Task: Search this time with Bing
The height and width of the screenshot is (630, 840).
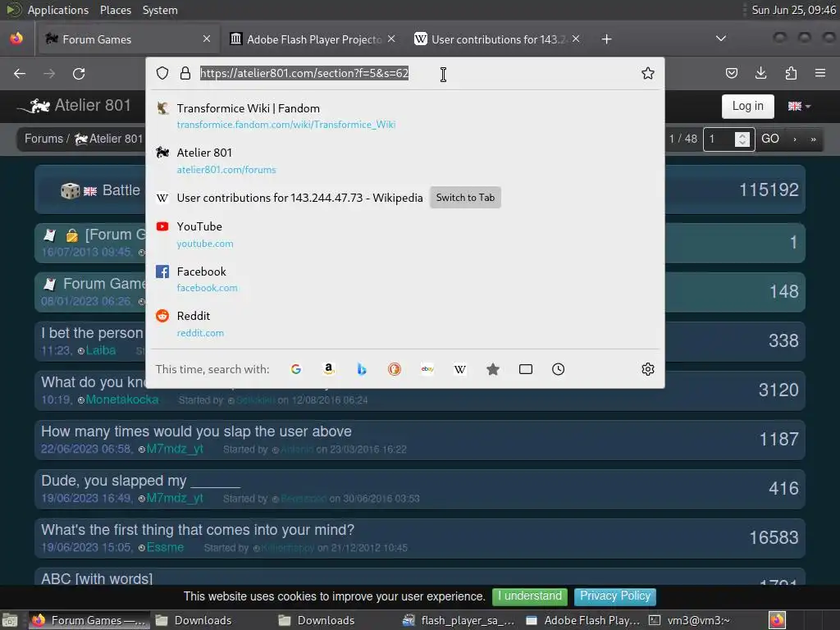Action: click(x=362, y=369)
